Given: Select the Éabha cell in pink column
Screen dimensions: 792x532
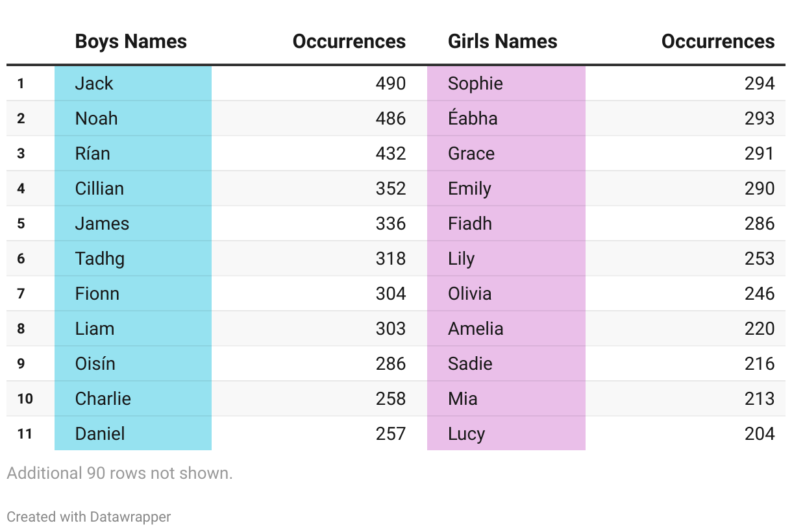Looking at the screenshot, I should [506, 118].
